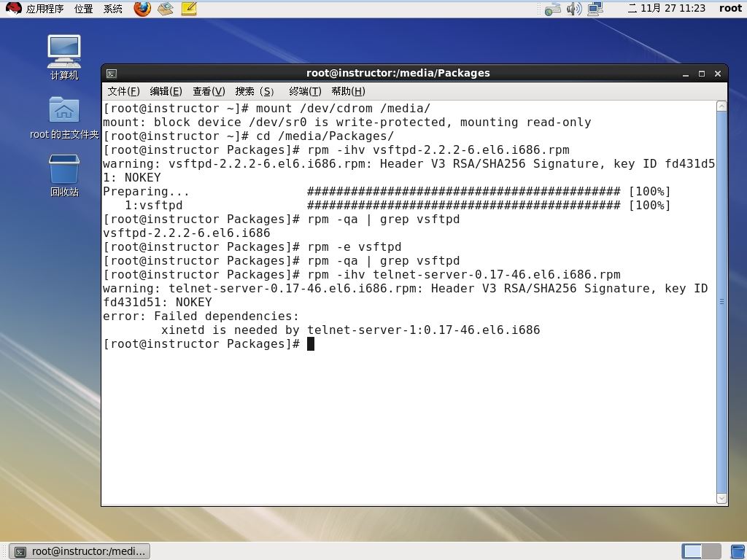Open the terminal 文件(F) menu
Screen dimensions: 747x560
123,91
